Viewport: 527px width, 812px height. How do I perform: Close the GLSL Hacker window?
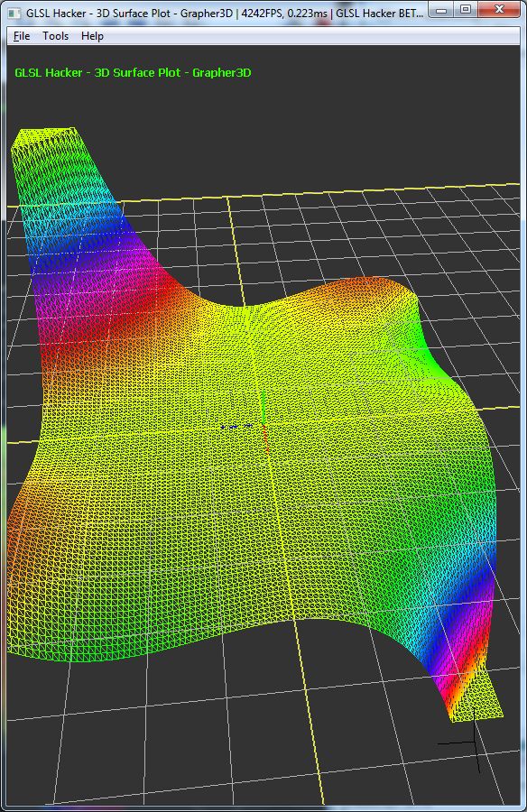[x=498, y=10]
